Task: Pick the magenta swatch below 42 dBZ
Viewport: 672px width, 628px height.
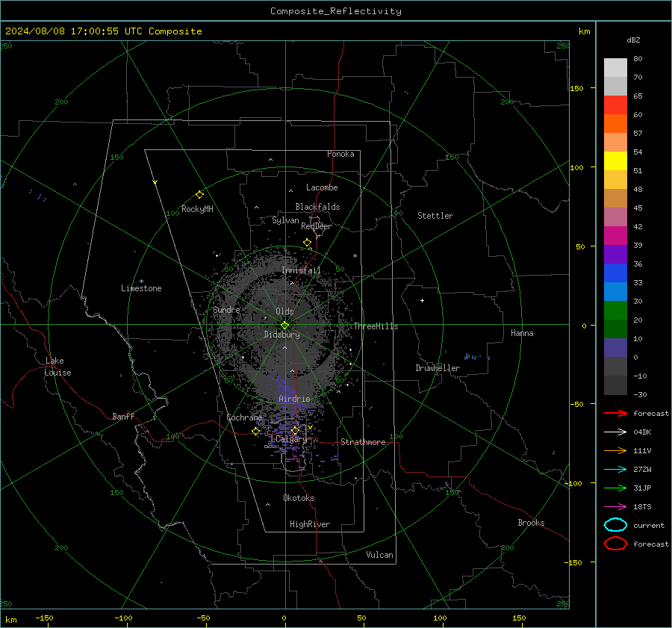Action: pos(615,235)
